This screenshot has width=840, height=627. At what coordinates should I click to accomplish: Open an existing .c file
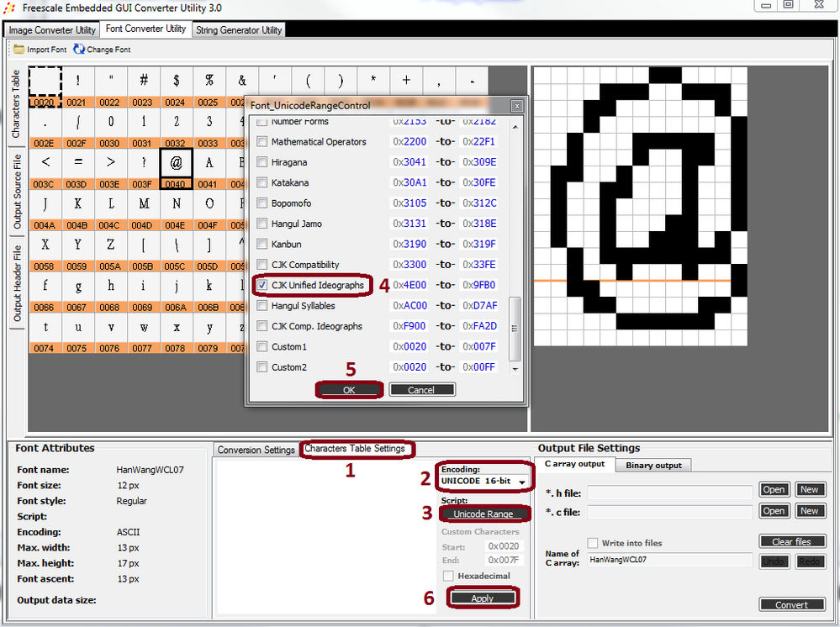coord(774,511)
